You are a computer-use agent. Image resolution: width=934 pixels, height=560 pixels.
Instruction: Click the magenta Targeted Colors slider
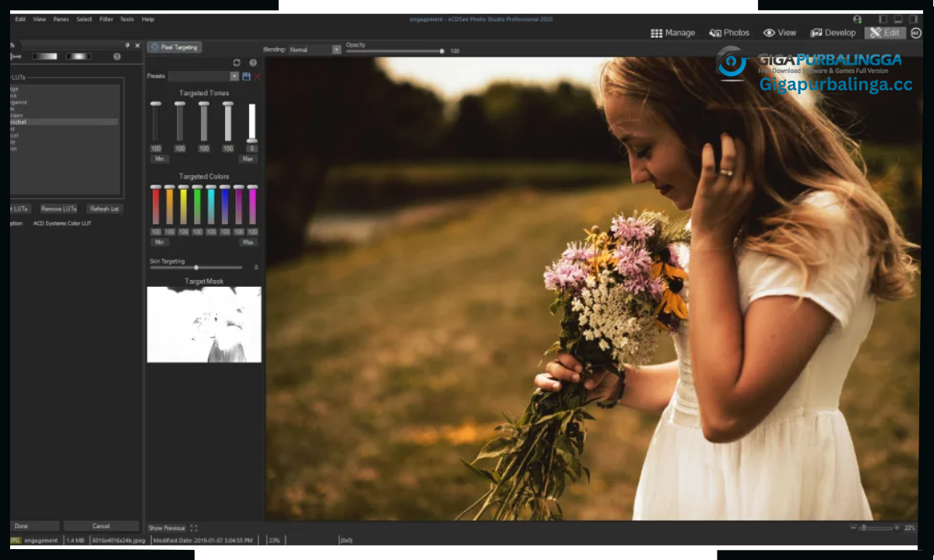pyautogui.click(x=252, y=205)
